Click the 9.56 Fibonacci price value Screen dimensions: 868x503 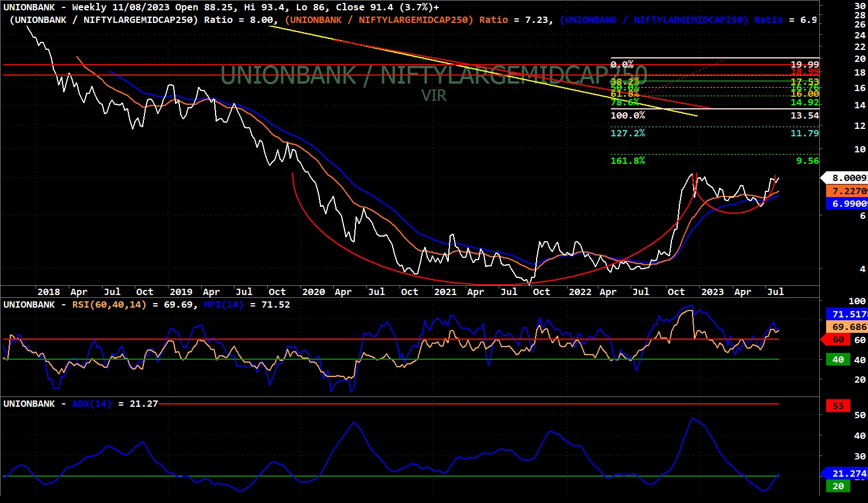pos(808,161)
